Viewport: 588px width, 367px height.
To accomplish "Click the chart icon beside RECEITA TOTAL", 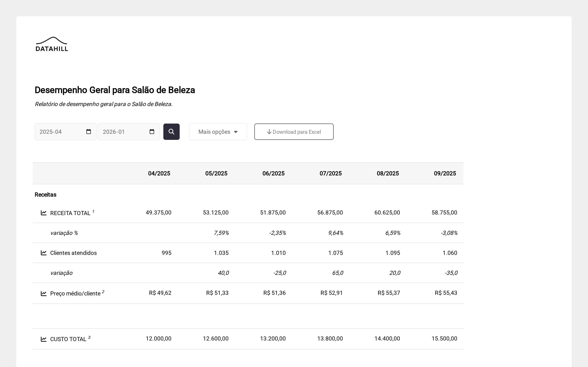I will [43, 213].
